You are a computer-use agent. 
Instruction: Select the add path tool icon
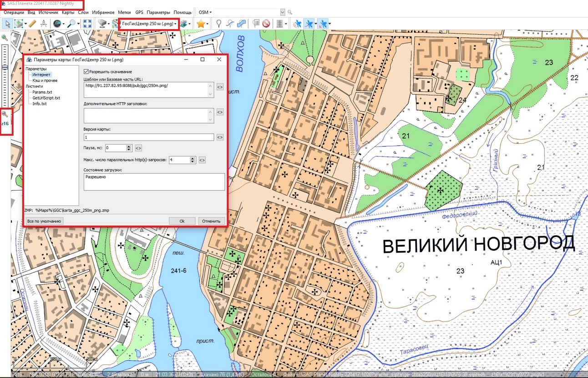[x=230, y=24]
